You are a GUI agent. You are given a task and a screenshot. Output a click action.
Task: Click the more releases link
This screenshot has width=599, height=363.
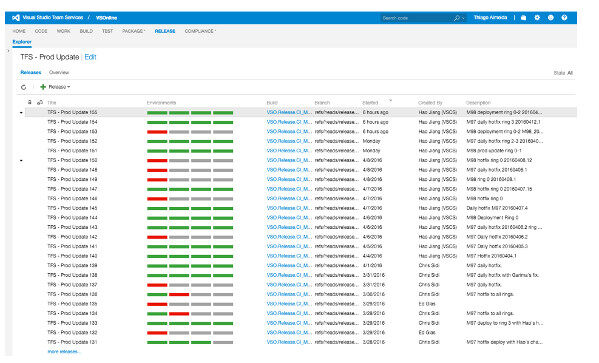(x=63, y=352)
